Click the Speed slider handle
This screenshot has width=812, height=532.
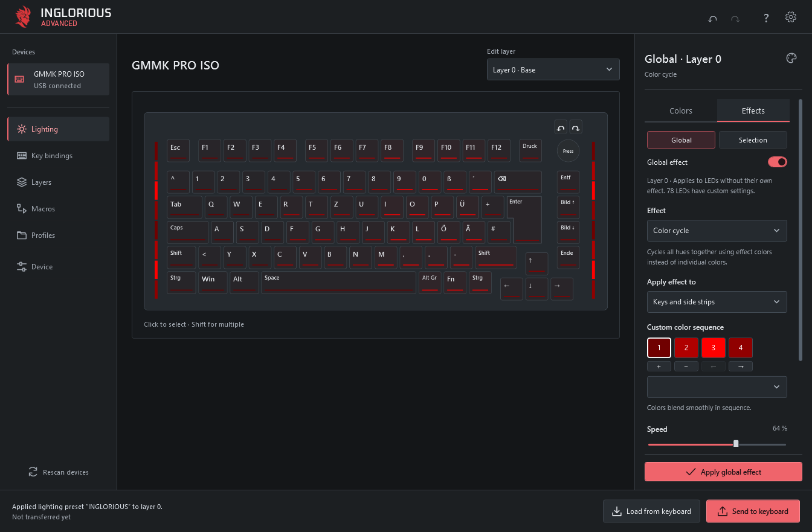point(736,444)
